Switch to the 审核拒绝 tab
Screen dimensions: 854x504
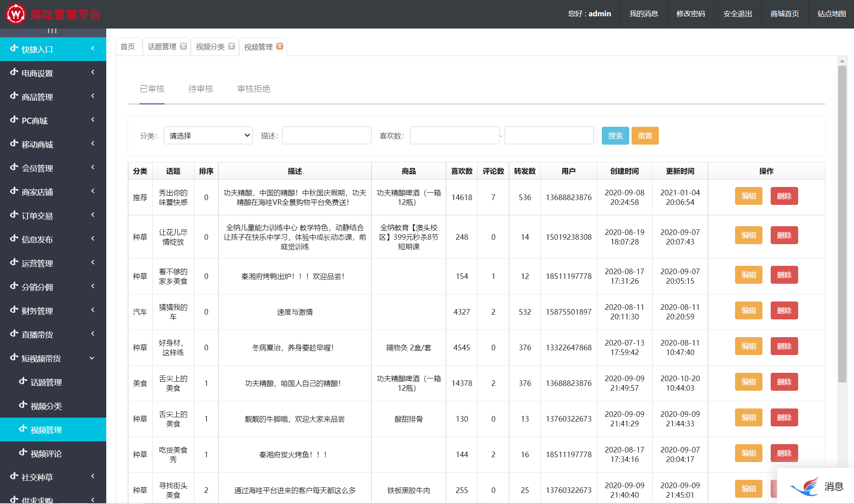(254, 89)
